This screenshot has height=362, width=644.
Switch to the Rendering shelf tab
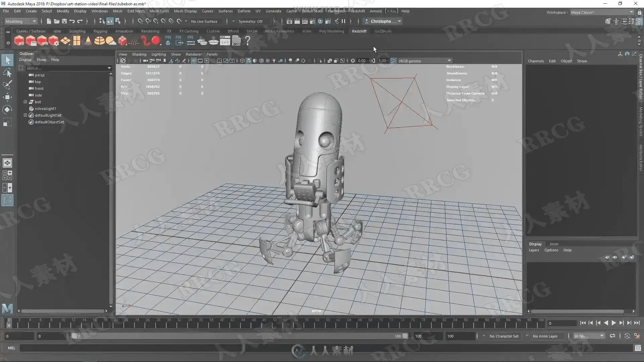(150, 31)
